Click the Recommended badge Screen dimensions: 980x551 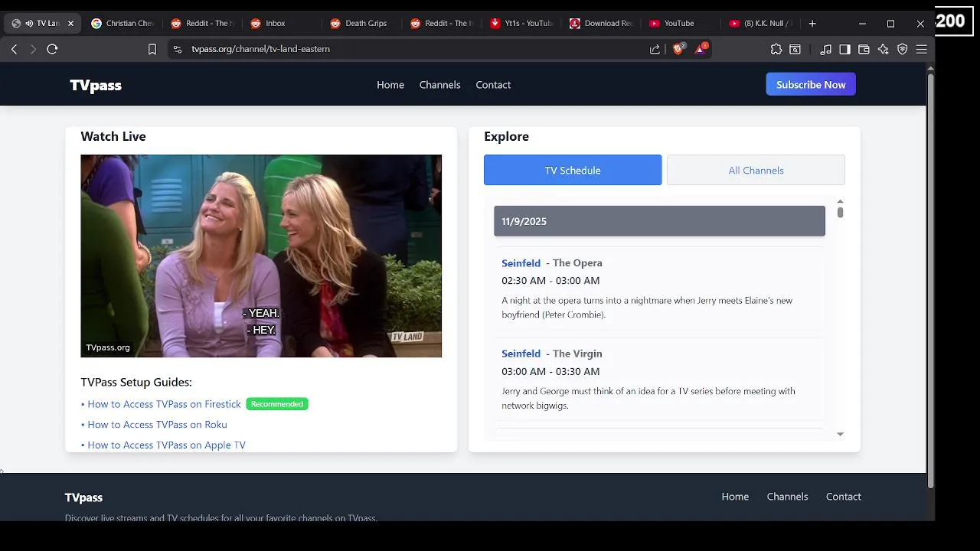[x=277, y=404]
